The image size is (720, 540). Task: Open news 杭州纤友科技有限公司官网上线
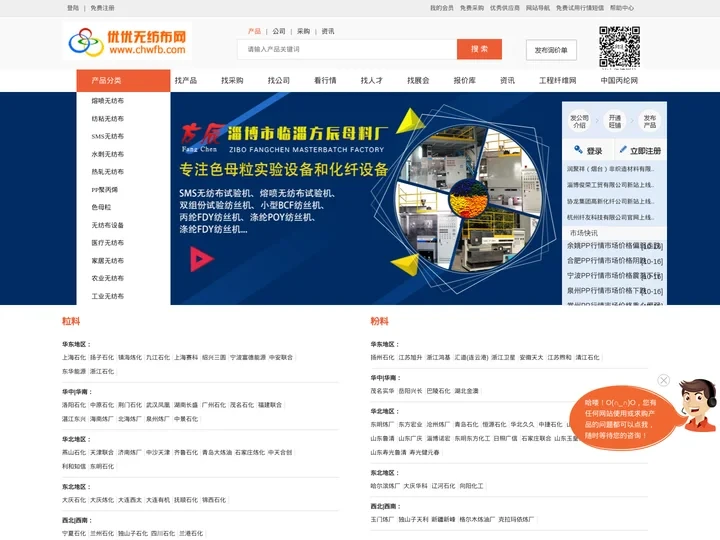tap(610, 217)
